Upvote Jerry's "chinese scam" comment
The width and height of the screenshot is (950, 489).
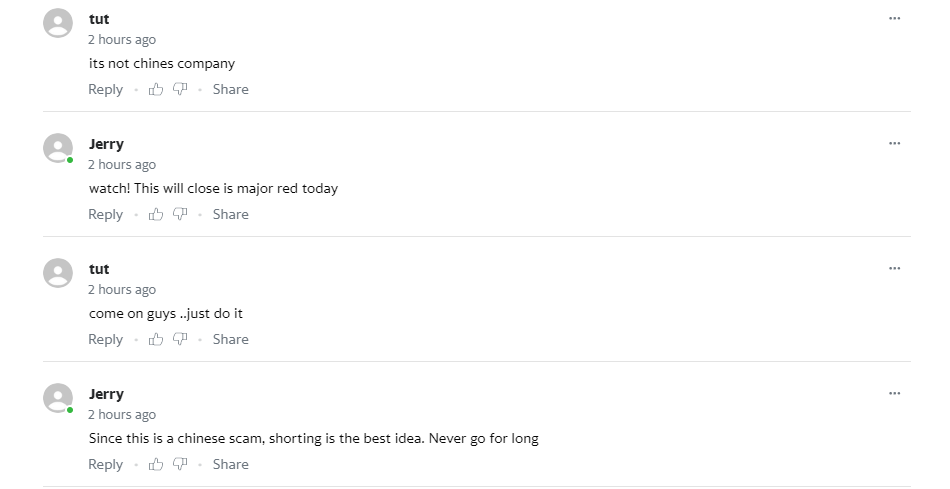pos(156,464)
